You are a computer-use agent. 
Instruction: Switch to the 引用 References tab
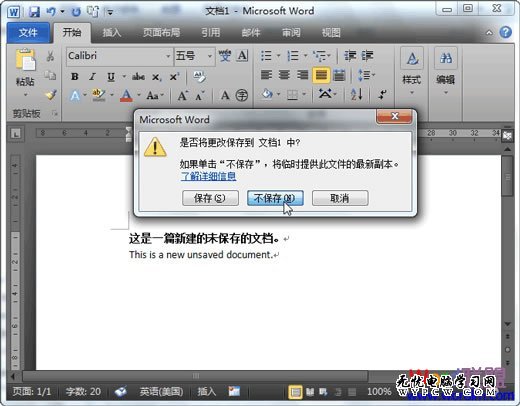pos(211,33)
